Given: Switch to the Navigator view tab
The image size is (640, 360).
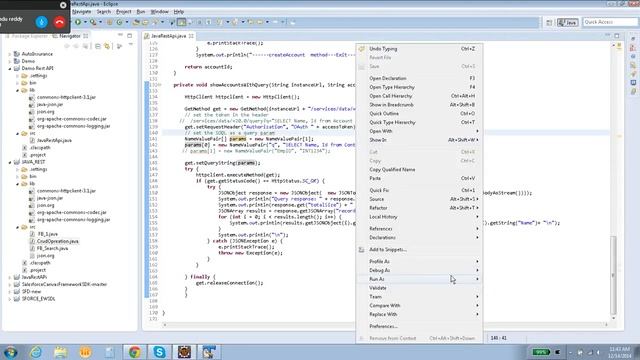Looking at the screenshot, I should click(70, 36).
